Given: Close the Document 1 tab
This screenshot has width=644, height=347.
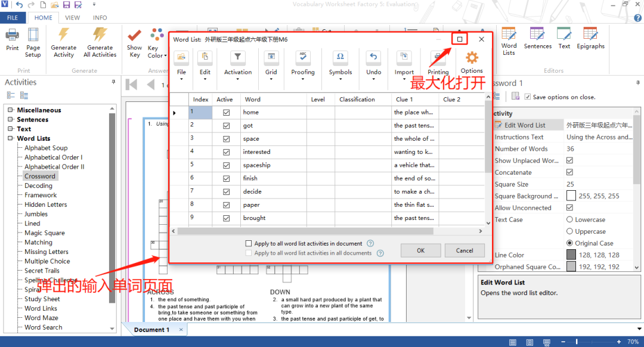Looking at the screenshot, I should pyautogui.click(x=181, y=329).
